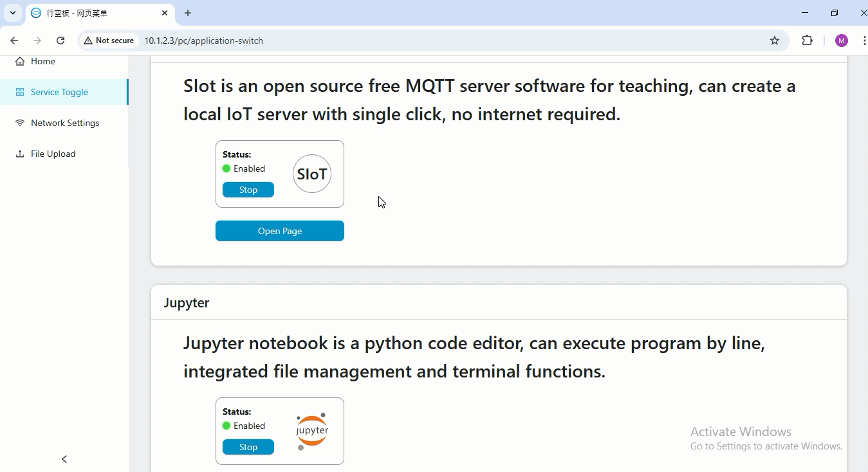Go back in browser
This screenshot has width=868, height=472.
[14, 41]
